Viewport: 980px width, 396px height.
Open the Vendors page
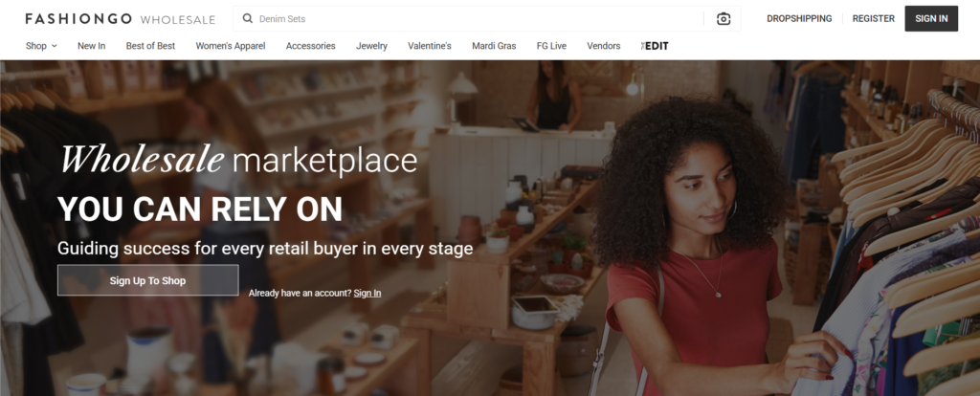pos(604,46)
